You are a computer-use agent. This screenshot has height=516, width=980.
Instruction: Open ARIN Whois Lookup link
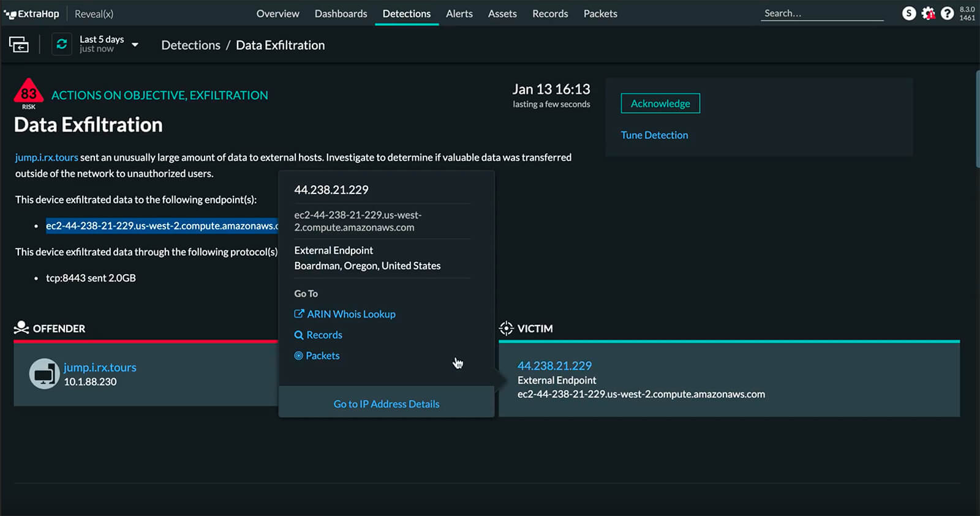(351, 314)
